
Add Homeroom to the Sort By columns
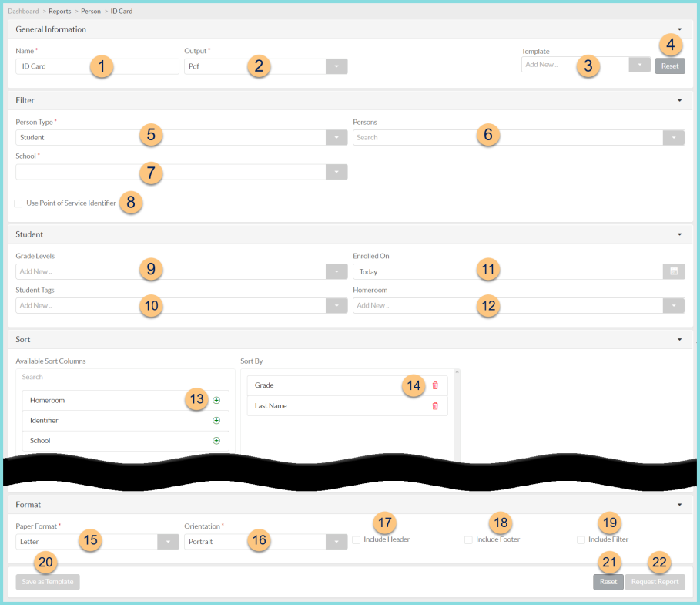pyautogui.click(x=216, y=400)
